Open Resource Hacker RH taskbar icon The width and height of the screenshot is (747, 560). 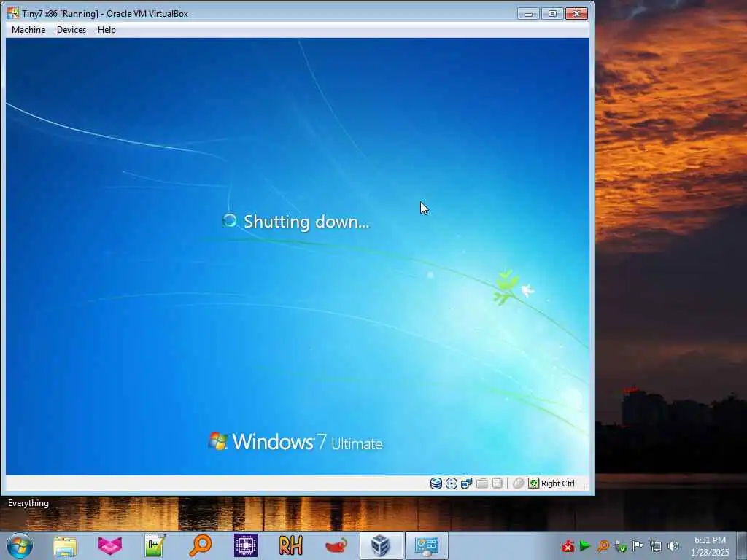point(290,545)
